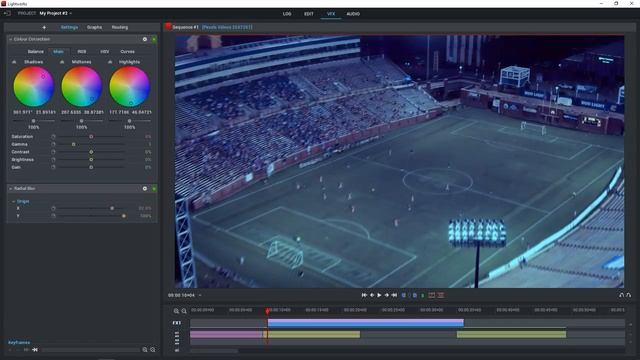The width and height of the screenshot is (640, 360).
Task: Open Colour Correction panel settings gear
Action: click(145, 39)
